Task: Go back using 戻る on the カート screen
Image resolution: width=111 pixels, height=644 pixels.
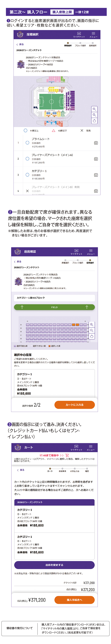Action: (21, 470)
